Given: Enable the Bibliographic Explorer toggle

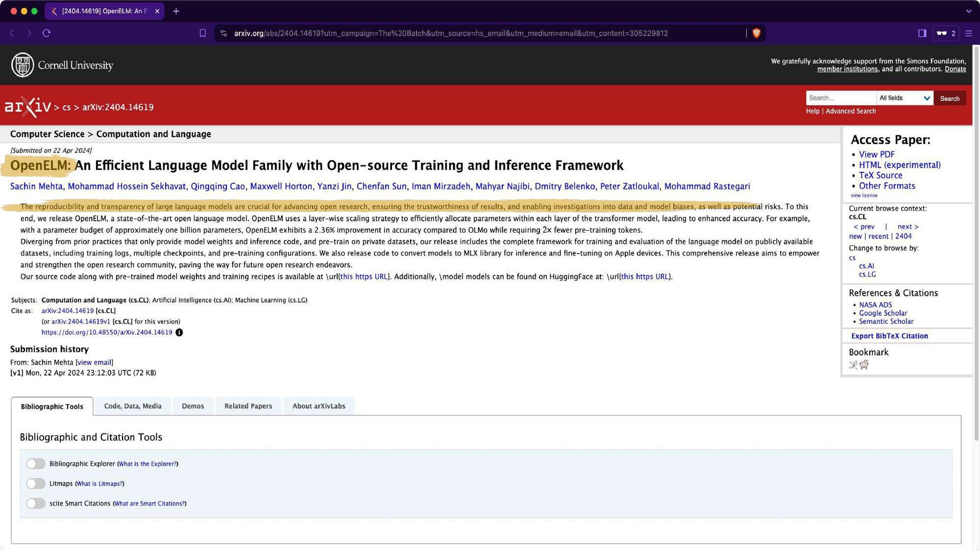Looking at the screenshot, I should 36,464.
